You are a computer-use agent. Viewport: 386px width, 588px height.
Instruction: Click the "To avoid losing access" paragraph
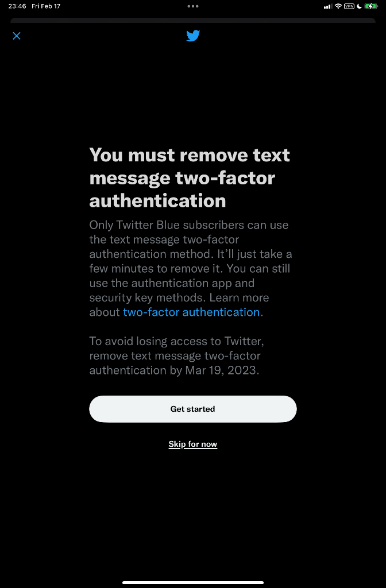[176, 355]
